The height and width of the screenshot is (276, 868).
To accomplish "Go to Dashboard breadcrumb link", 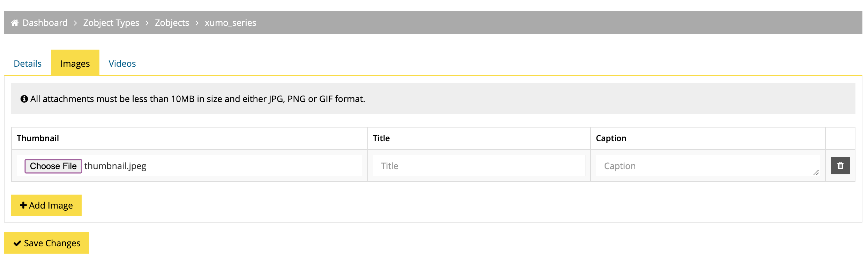I will (x=45, y=23).
